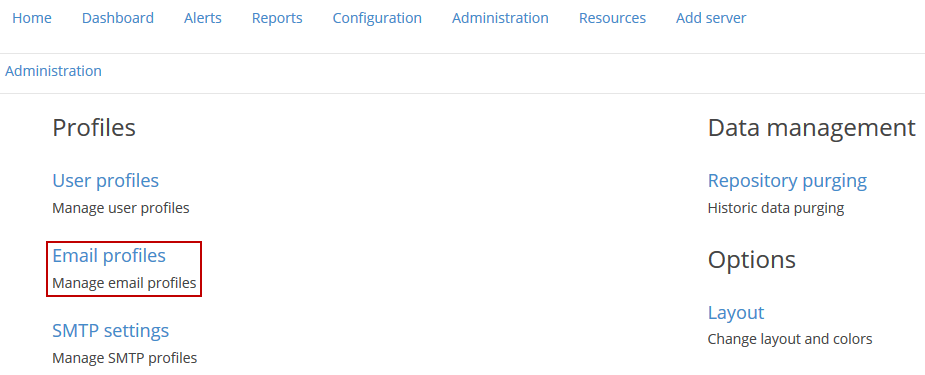Open the Layout options link

click(x=736, y=313)
